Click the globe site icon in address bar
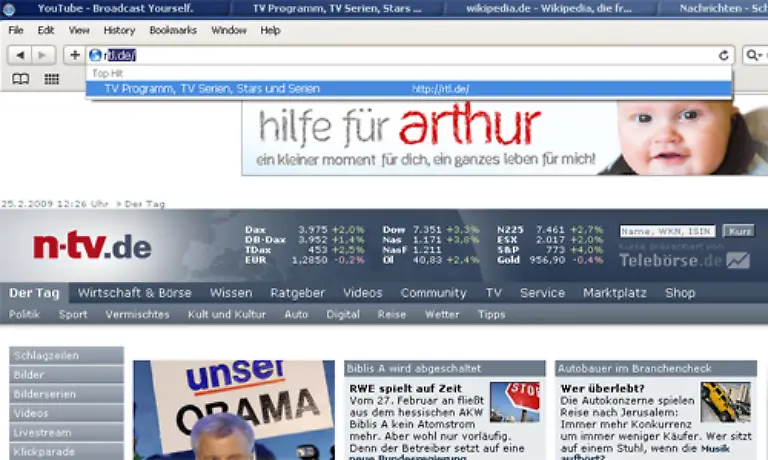 click(x=96, y=55)
